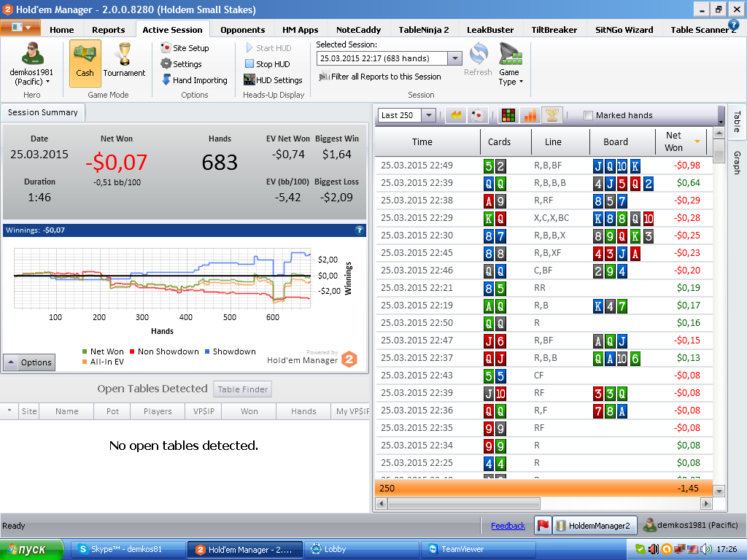The height and width of the screenshot is (560, 747).
Task: Expand the hero selection dropdown arrow
Action: pyautogui.click(x=47, y=82)
